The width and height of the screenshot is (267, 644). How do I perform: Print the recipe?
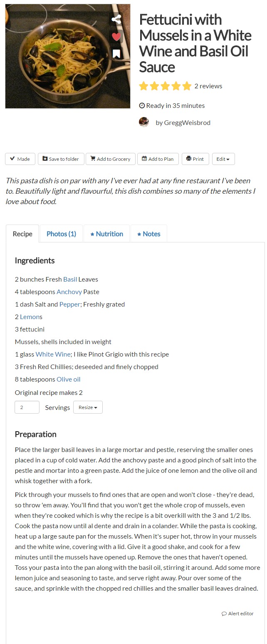coord(195,159)
